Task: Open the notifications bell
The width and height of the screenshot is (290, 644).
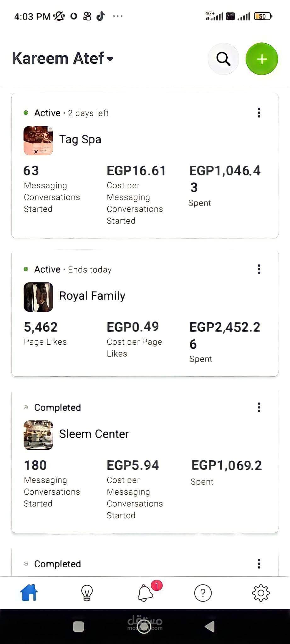Action: pos(145,593)
